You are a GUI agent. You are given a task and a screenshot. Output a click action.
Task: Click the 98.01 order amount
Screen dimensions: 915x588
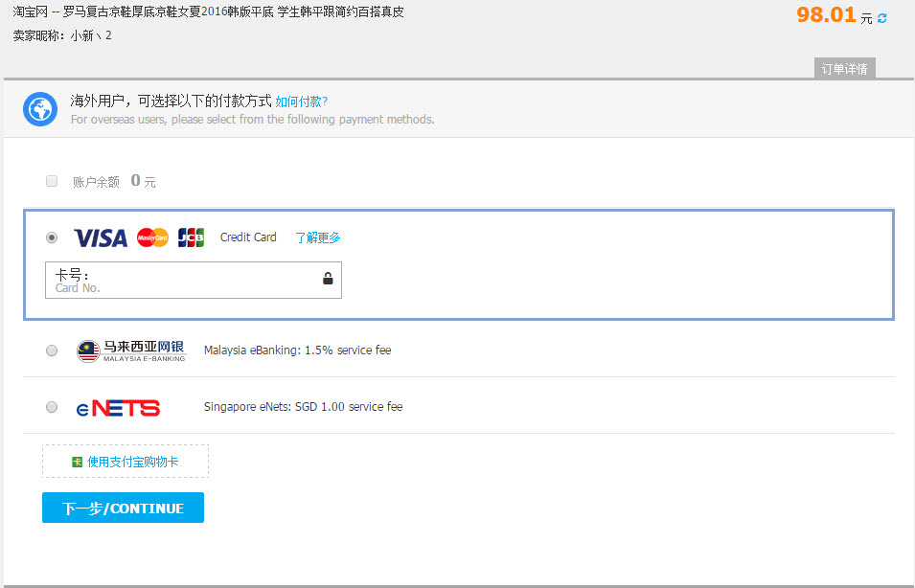coord(826,14)
